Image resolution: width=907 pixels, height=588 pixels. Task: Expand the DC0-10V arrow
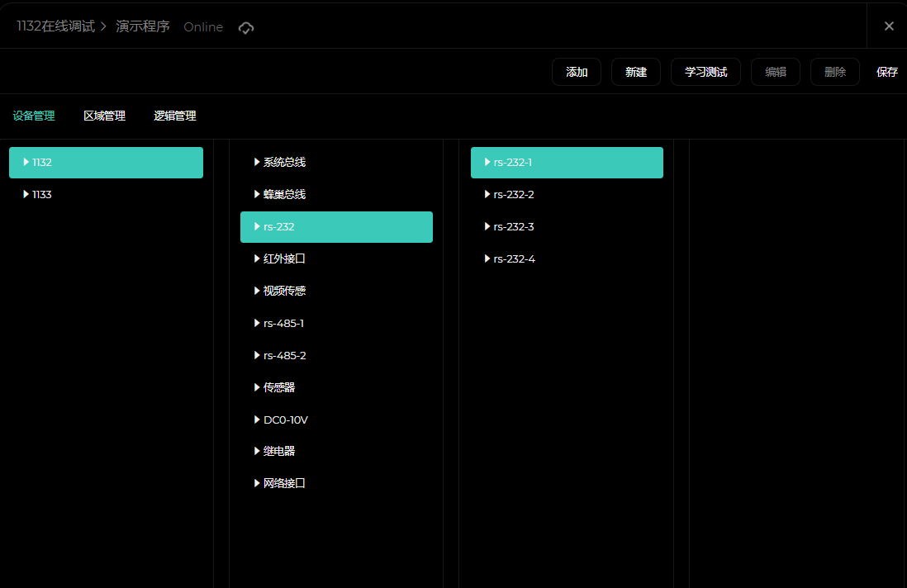tap(257, 420)
